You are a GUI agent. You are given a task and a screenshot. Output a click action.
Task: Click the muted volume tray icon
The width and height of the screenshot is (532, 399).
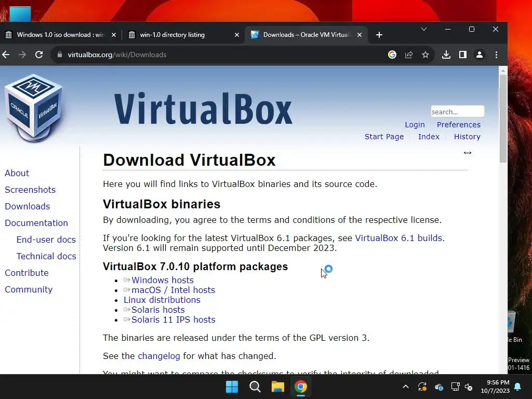[469, 387]
